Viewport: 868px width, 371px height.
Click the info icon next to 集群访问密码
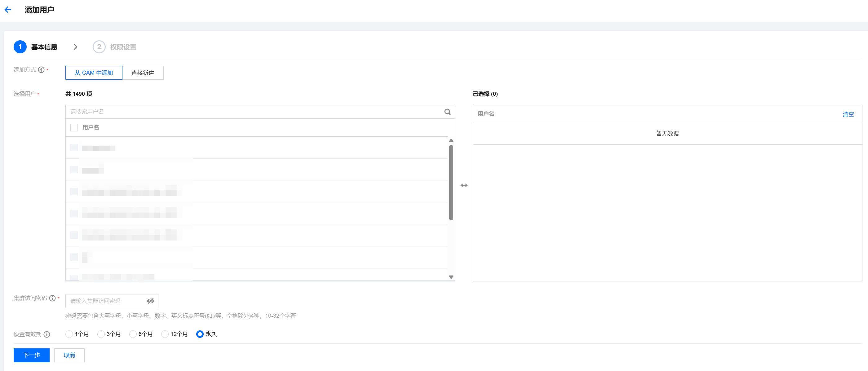[52, 298]
